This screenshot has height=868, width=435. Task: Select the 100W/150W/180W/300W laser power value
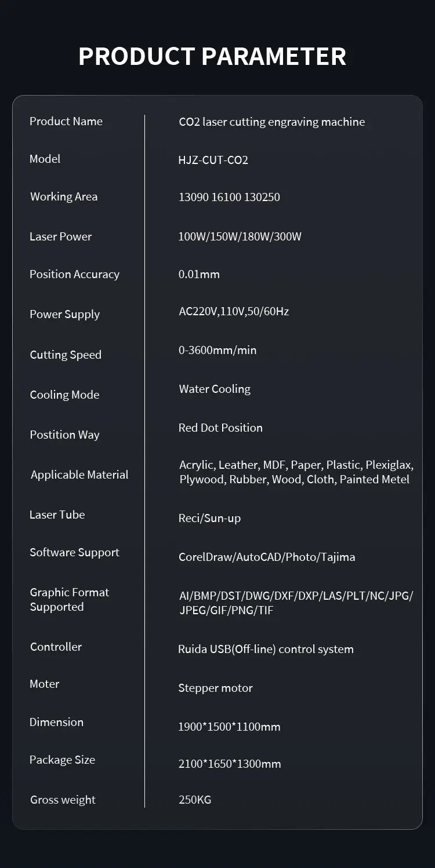click(240, 236)
